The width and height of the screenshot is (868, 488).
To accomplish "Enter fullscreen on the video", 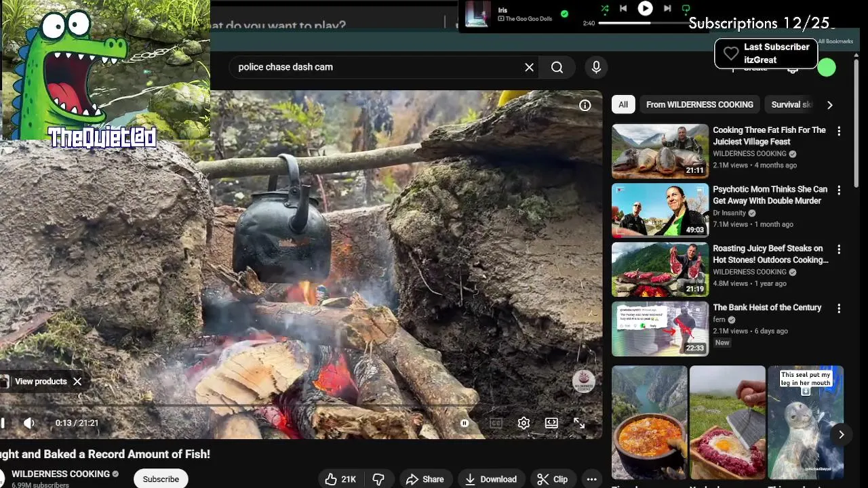I will point(579,423).
